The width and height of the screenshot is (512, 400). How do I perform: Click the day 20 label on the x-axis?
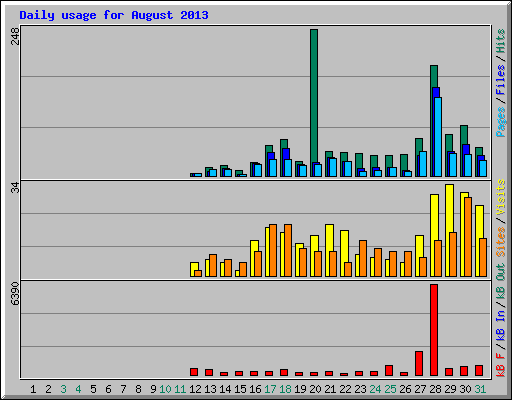pyautogui.click(x=315, y=389)
